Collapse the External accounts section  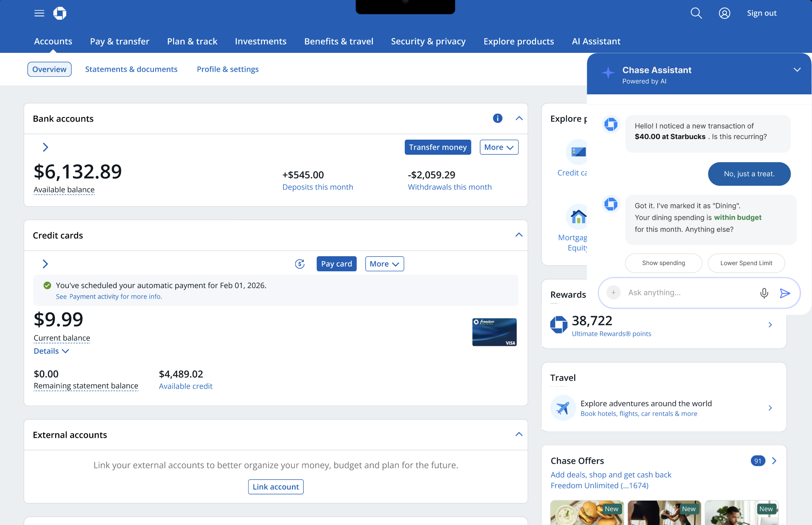pyautogui.click(x=519, y=434)
